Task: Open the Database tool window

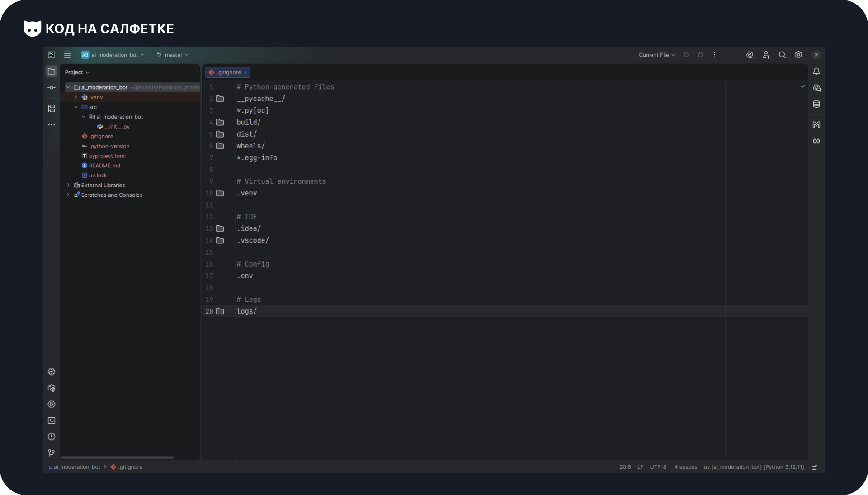Action: click(816, 105)
